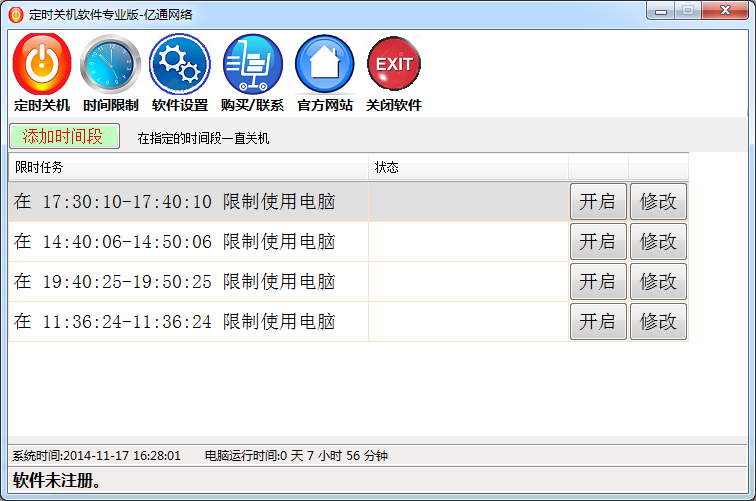Click 开启 for the 14:40:06-14:50:06 task
Viewport: 756px width, 501px height.
(x=598, y=242)
